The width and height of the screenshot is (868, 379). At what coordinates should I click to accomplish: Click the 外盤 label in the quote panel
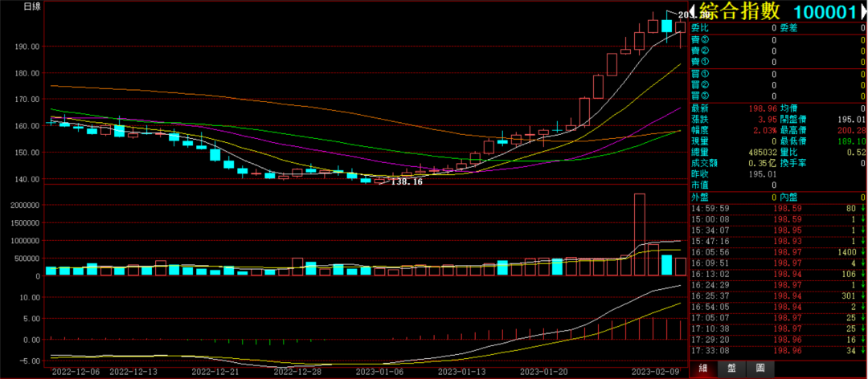pyautogui.click(x=700, y=196)
